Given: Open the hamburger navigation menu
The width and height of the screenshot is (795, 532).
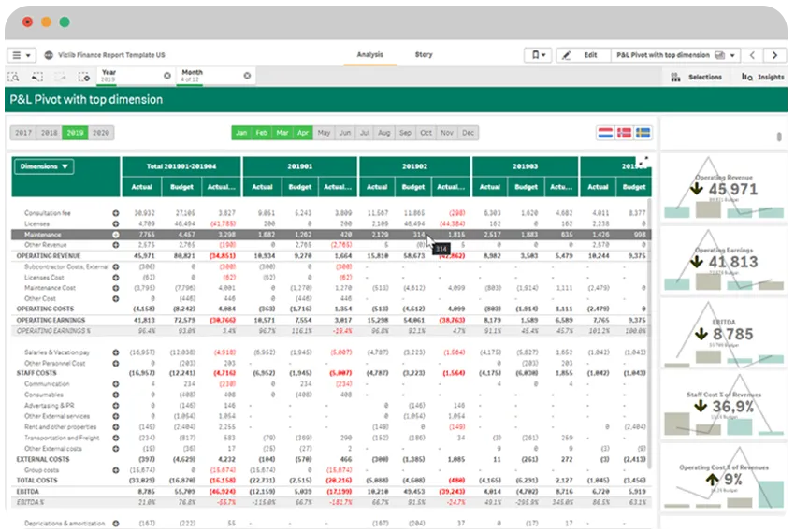Looking at the screenshot, I should point(22,55).
